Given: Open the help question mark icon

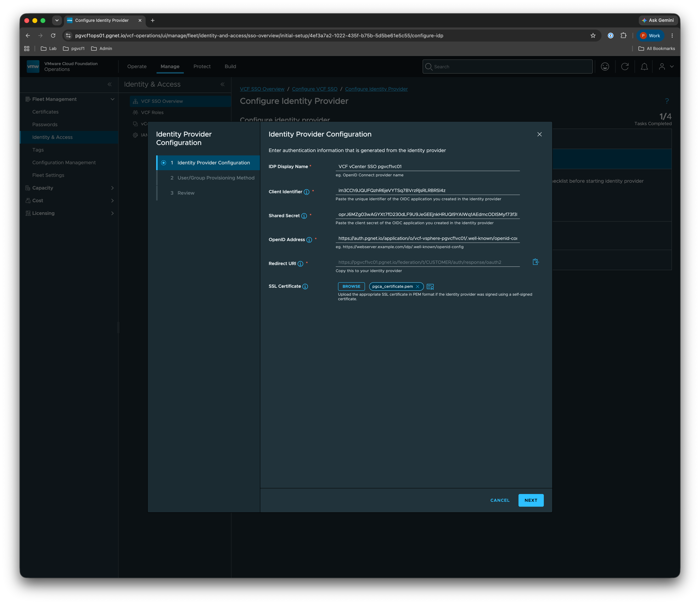Looking at the screenshot, I should tap(667, 101).
